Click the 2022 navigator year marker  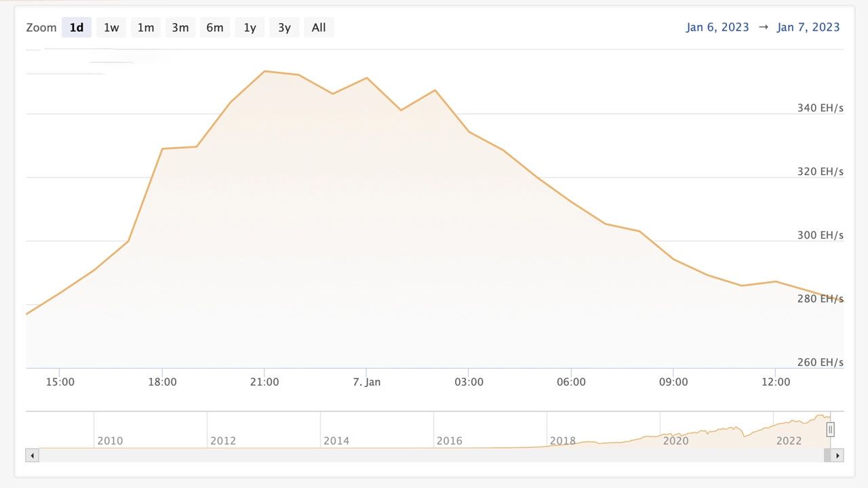coord(789,441)
